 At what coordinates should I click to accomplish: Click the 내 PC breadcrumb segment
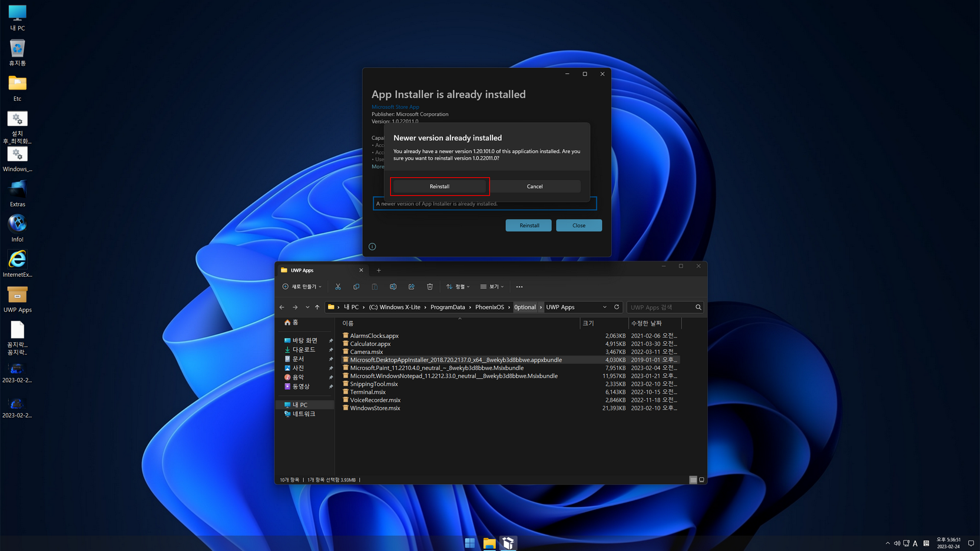(351, 307)
